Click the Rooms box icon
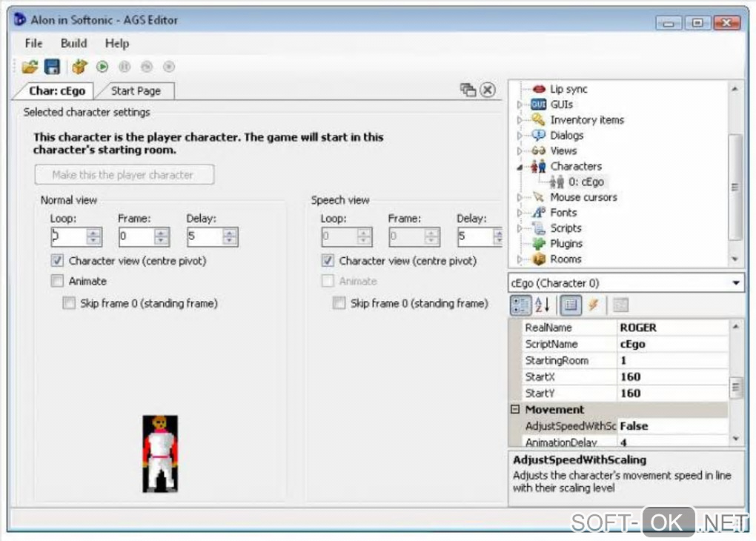This screenshot has width=756, height=541. [539, 259]
